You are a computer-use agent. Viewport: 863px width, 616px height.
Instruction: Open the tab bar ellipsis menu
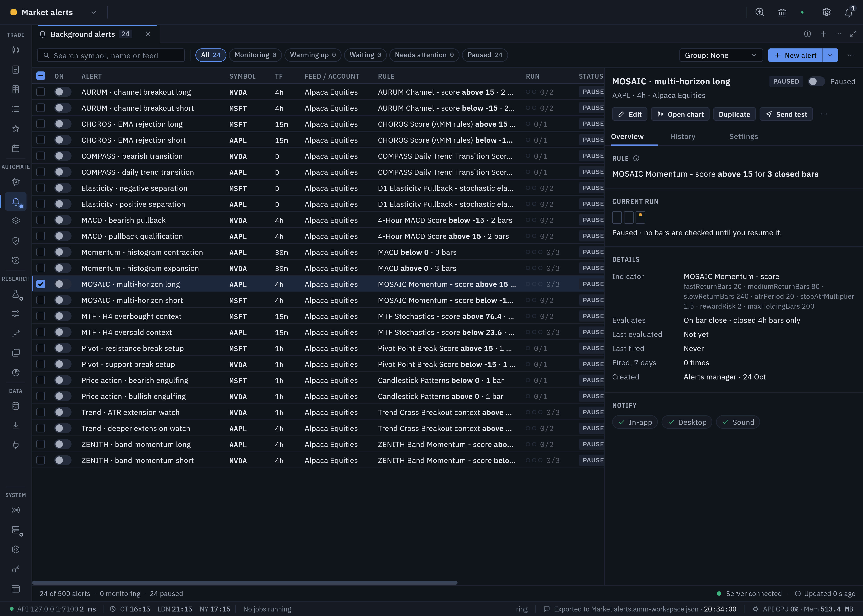(x=838, y=34)
